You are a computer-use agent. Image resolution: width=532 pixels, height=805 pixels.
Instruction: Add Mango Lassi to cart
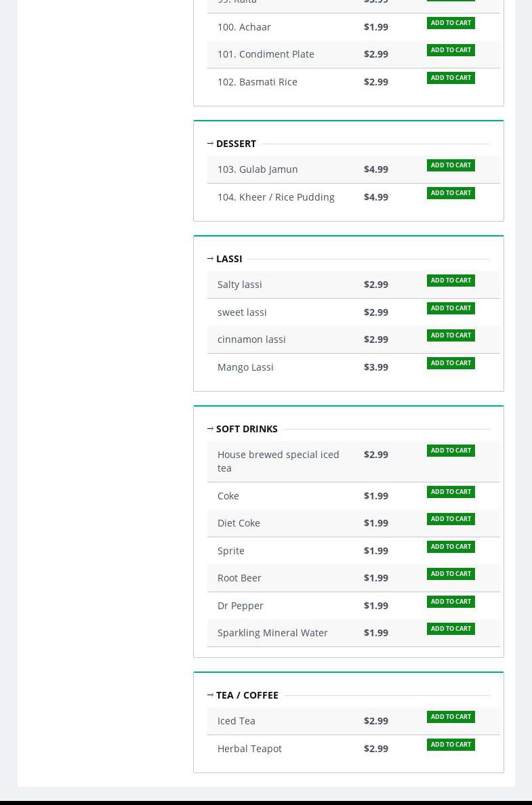tap(451, 363)
